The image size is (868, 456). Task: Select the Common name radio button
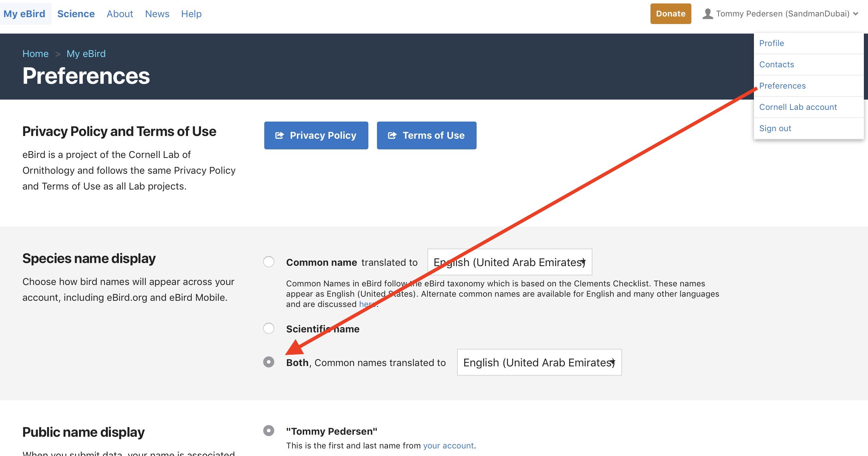coord(269,262)
